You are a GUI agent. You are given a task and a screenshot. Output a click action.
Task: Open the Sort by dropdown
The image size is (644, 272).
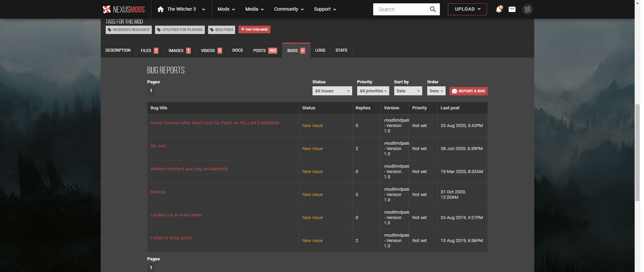[408, 91]
